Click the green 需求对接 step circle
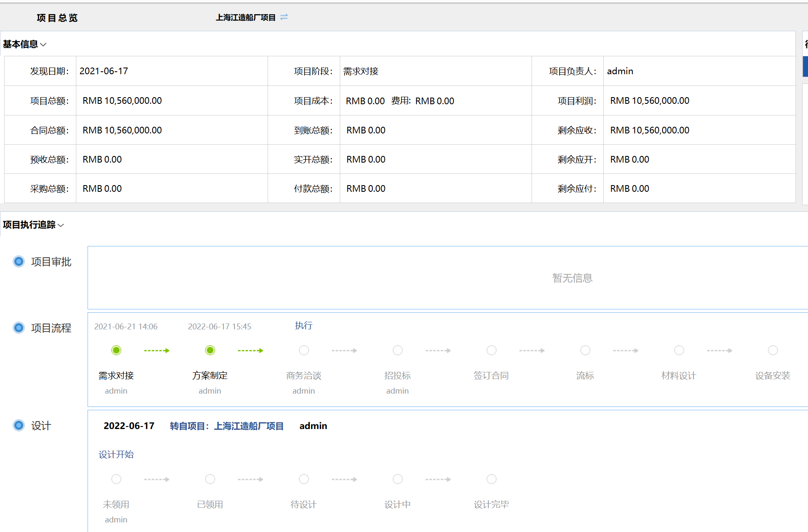The image size is (808, 532). (x=116, y=350)
